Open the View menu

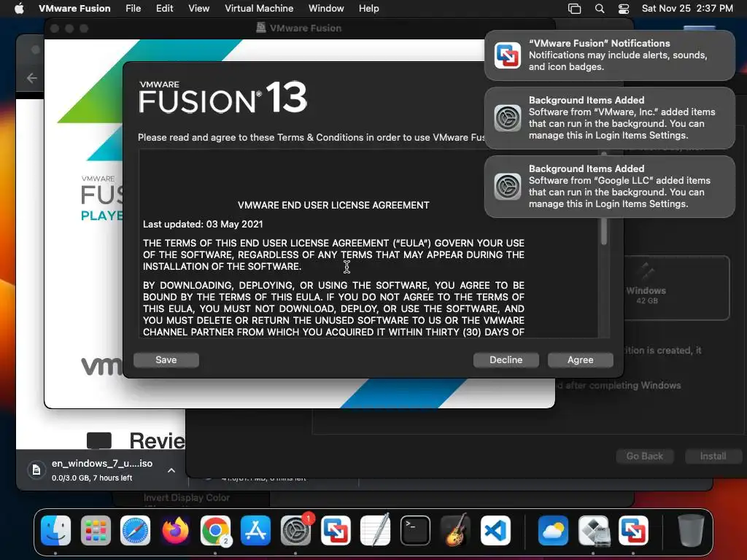pyautogui.click(x=198, y=8)
